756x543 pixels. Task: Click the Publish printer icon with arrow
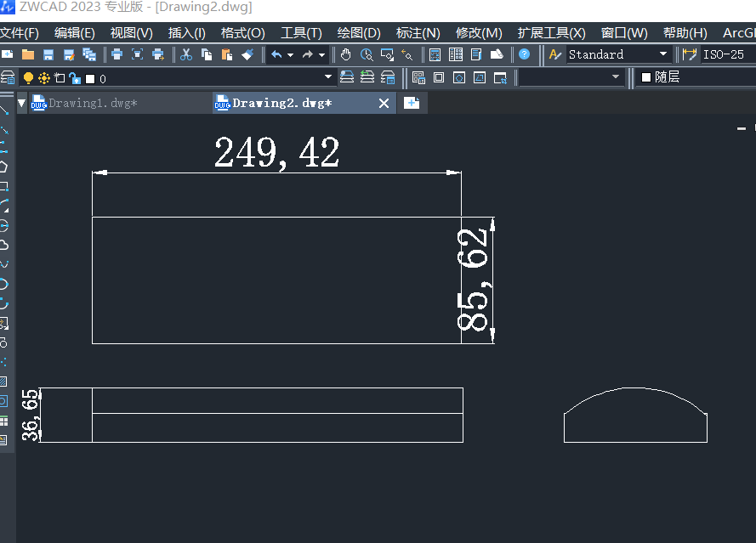[x=158, y=54]
